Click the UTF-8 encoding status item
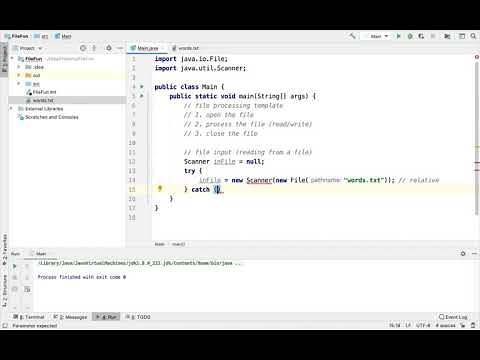480x360 pixels. pos(423,326)
